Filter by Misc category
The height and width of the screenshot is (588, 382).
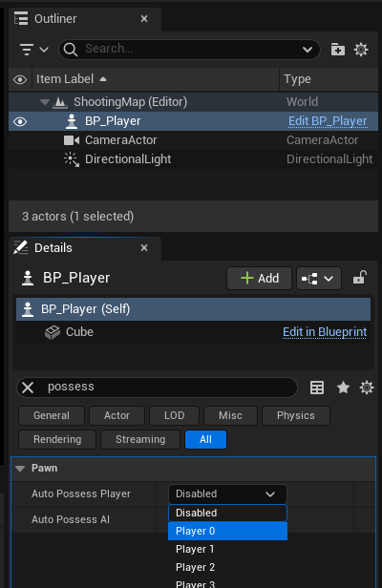coord(230,415)
